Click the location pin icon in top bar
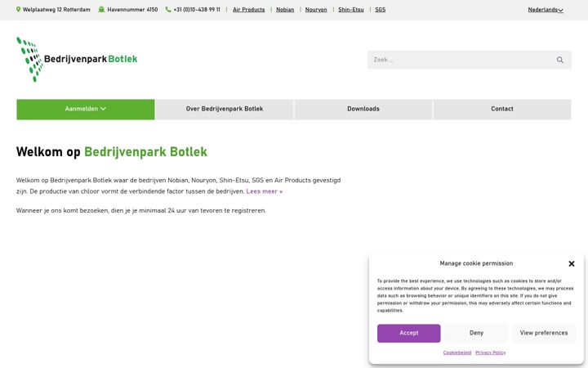This screenshot has height=368, width=588. [x=18, y=9]
